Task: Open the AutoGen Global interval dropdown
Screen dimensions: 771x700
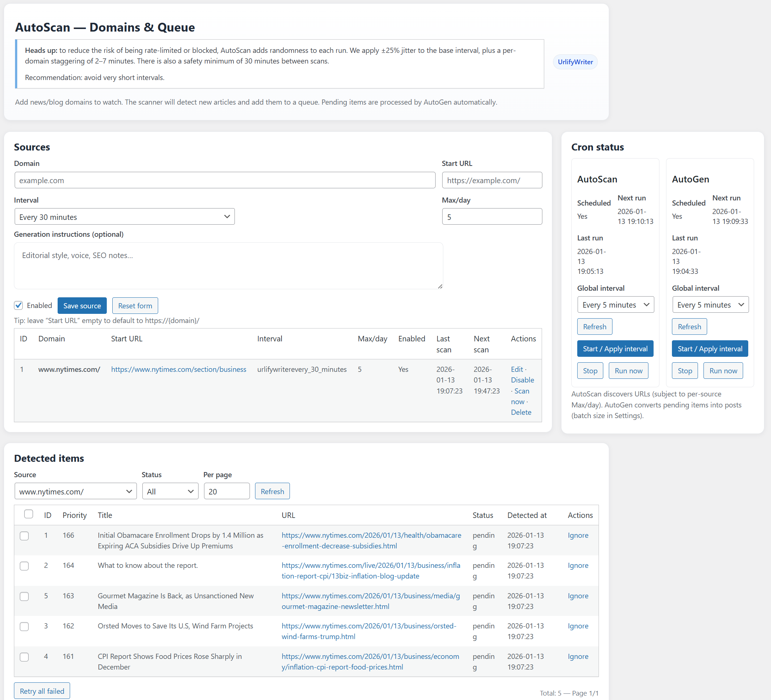Action: point(710,304)
